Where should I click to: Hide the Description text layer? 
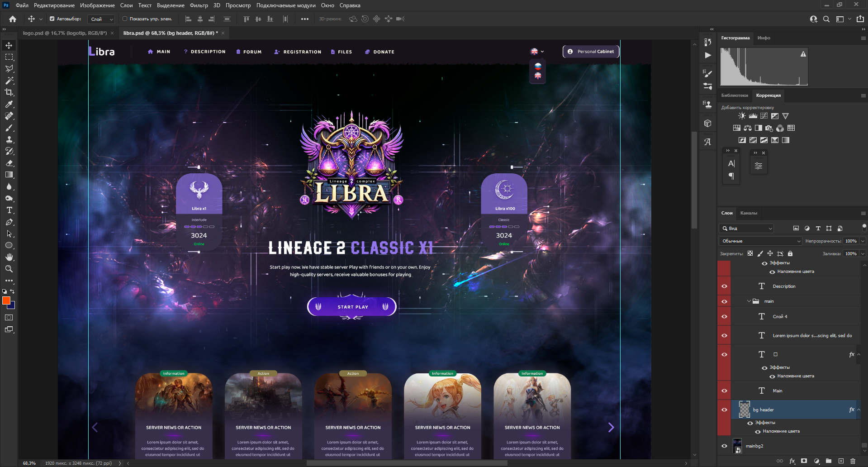coord(724,286)
